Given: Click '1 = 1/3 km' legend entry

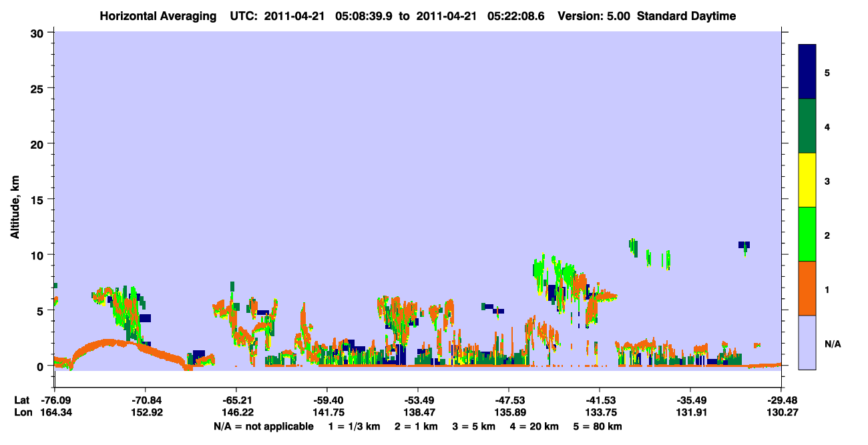Looking at the screenshot, I should 353,426.
